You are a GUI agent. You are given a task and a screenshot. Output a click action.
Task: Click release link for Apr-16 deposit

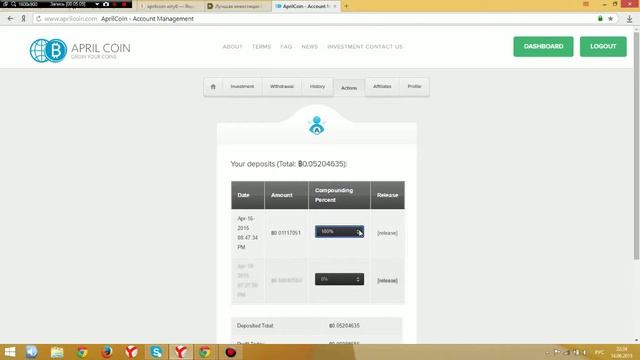(x=387, y=233)
